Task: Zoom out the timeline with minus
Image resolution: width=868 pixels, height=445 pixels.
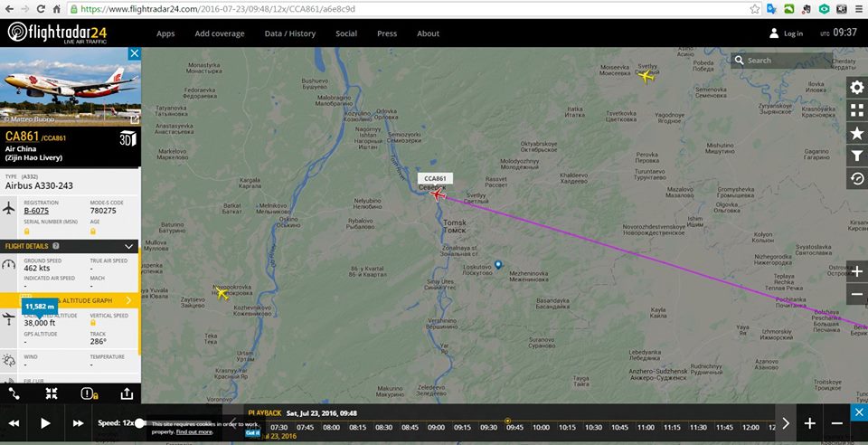Action: pyautogui.click(x=837, y=423)
